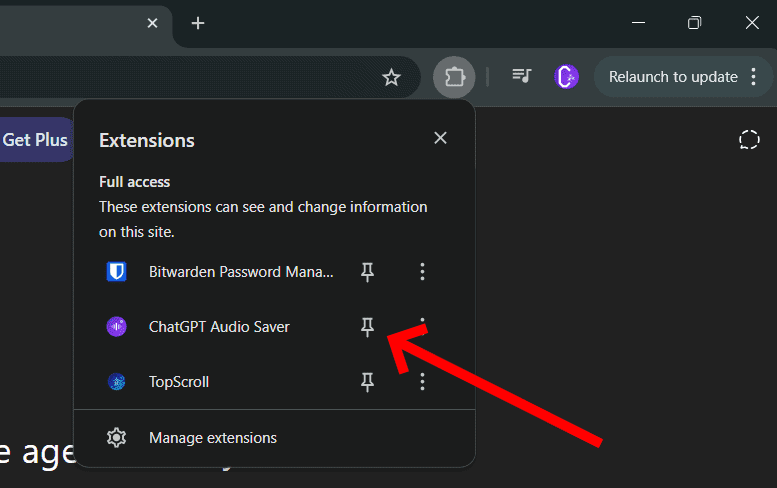Click TopScroll extension icon
The image size is (777, 488).
[116, 381]
